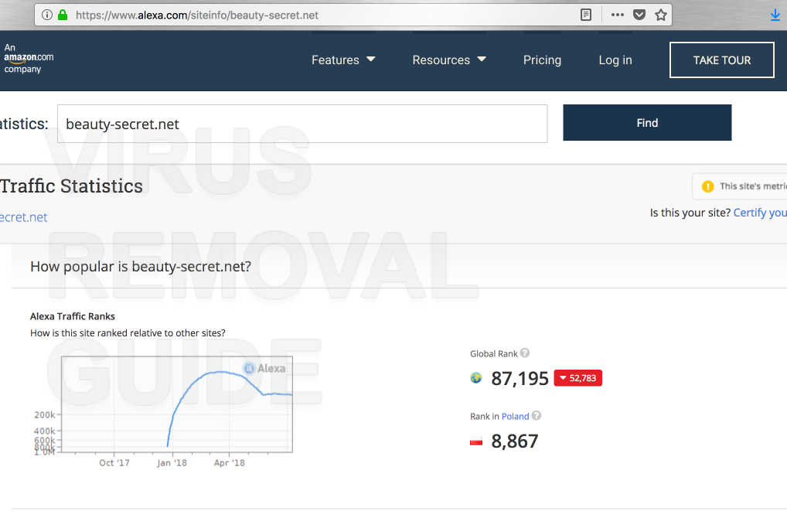Click the red 52,783 rank change badge

tap(577, 378)
